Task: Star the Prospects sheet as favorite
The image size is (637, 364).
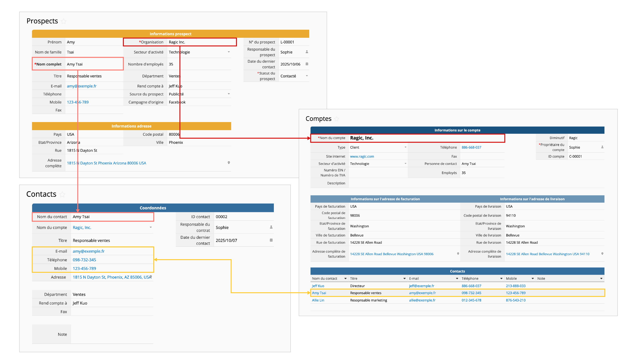Action: [64, 21]
